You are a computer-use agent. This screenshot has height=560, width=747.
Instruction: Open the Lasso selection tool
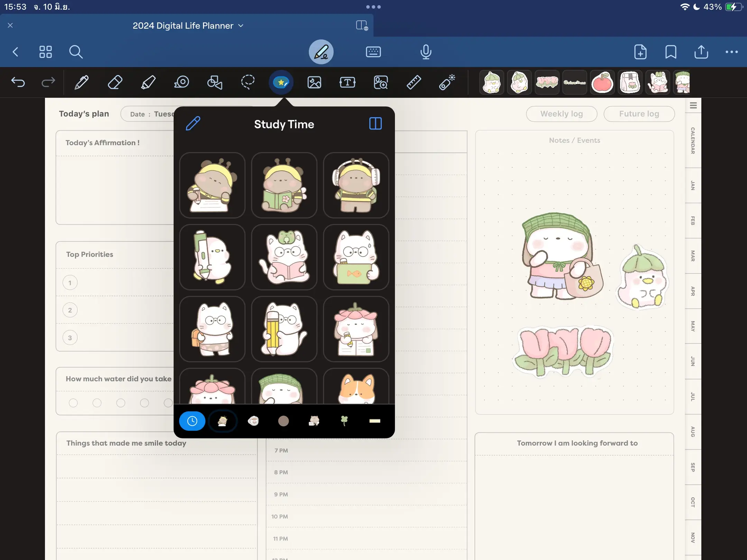point(248,82)
